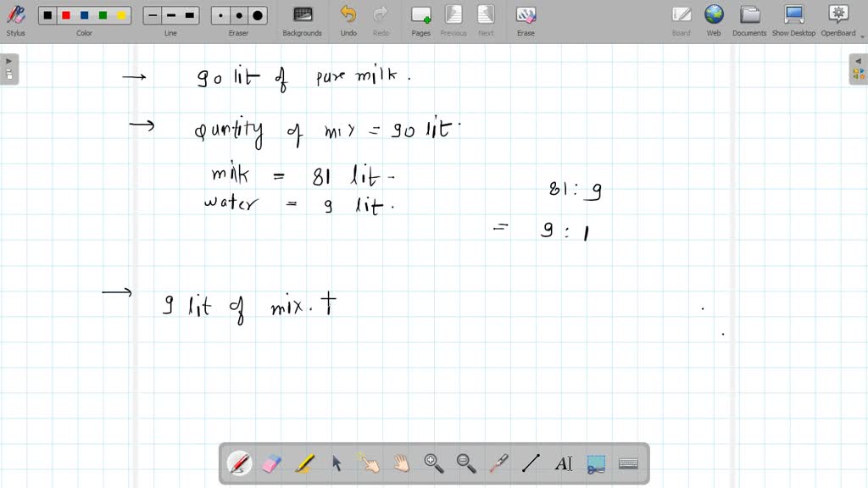Open the Text annotation tool
868x488 pixels.
[564, 463]
